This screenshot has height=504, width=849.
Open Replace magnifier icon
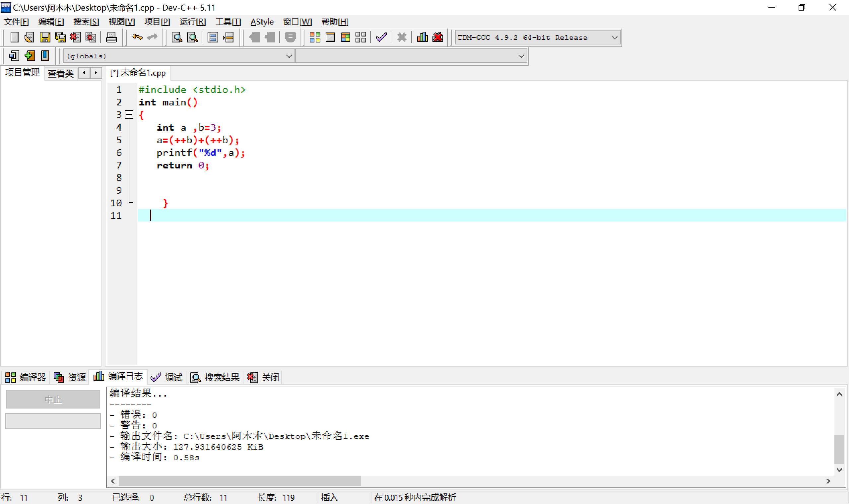(x=193, y=37)
